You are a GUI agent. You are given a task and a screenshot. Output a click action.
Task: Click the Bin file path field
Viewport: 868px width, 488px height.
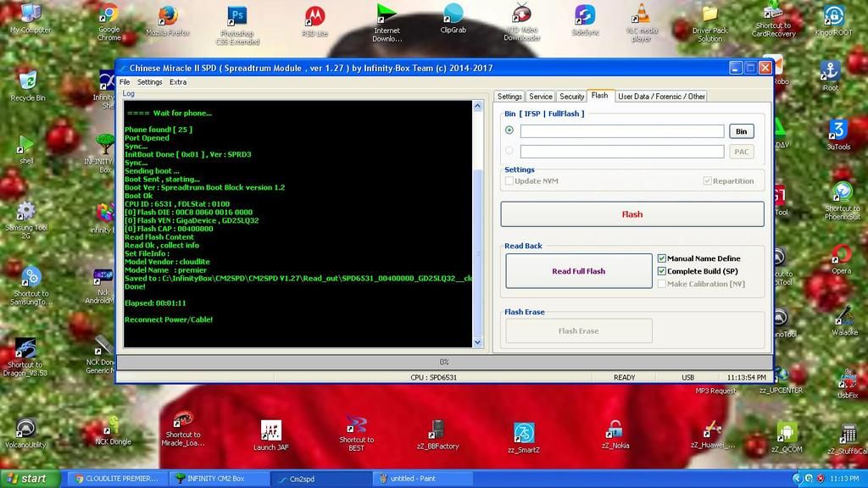(x=622, y=131)
